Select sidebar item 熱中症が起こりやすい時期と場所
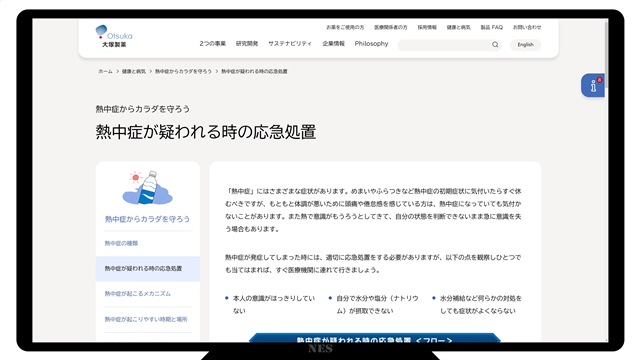This screenshot has height=360, width=640. [x=146, y=319]
